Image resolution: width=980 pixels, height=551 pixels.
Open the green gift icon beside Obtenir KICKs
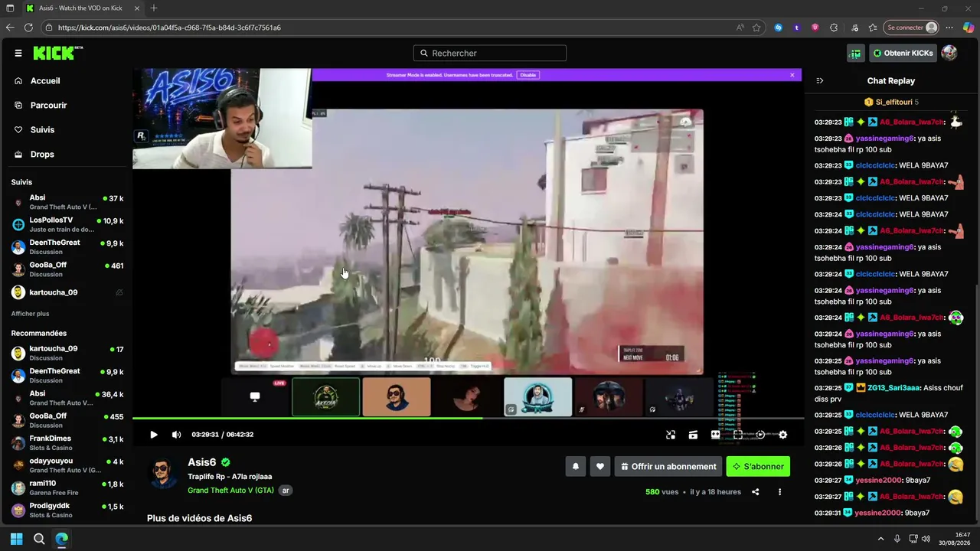[855, 53]
